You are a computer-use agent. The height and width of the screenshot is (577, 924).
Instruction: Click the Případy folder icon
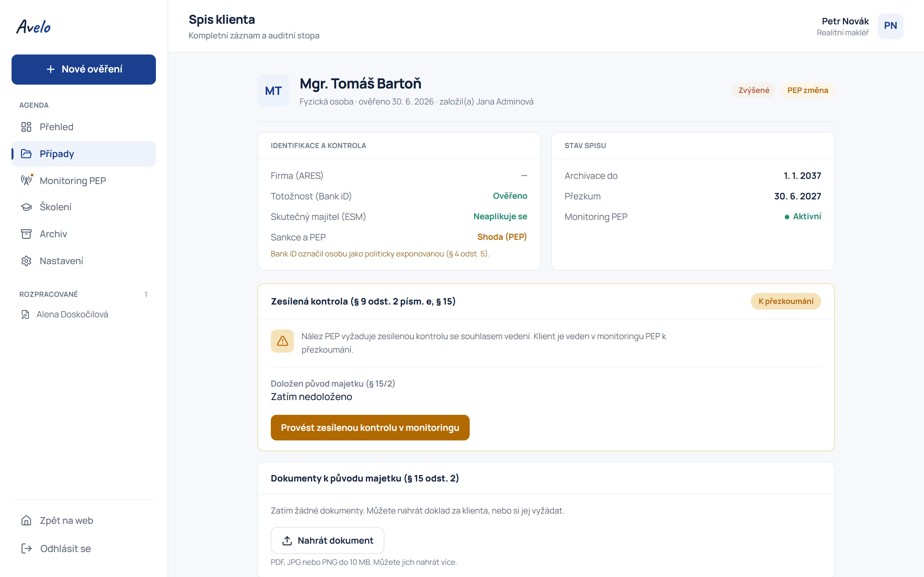(26, 154)
